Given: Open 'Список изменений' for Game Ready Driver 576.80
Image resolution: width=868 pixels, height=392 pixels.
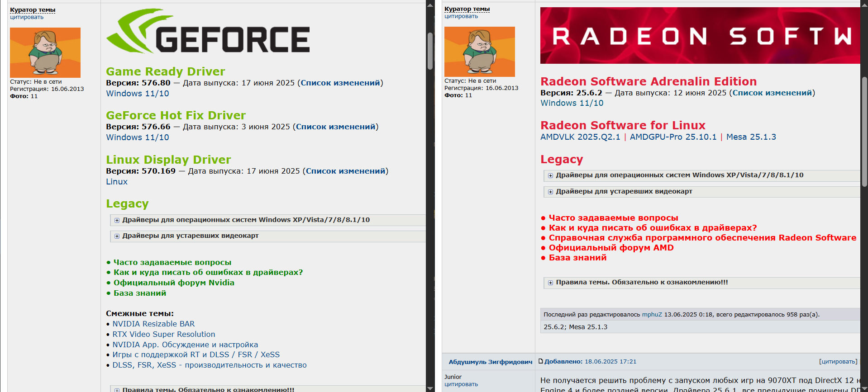Looking at the screenshot, I should pos(340,83).
